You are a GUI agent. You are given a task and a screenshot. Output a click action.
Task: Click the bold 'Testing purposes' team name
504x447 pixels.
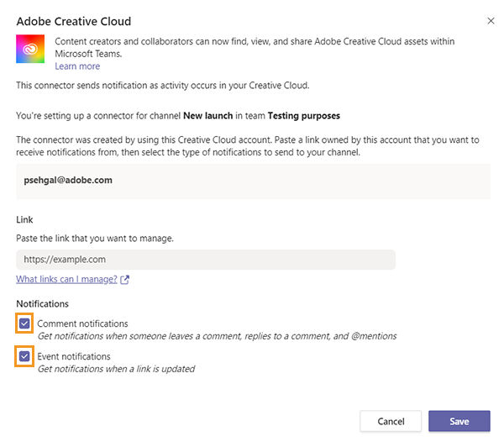coord(304,116)
